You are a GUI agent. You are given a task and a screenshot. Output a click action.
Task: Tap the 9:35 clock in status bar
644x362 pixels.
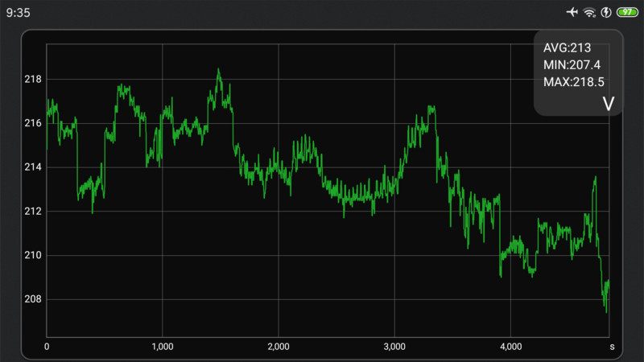18,13
